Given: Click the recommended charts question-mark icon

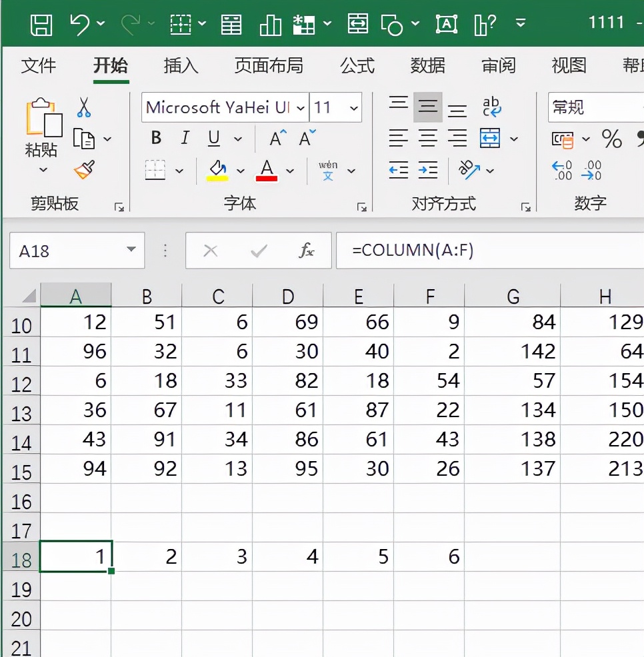Looking at the screenshot, I should (485, 24).
